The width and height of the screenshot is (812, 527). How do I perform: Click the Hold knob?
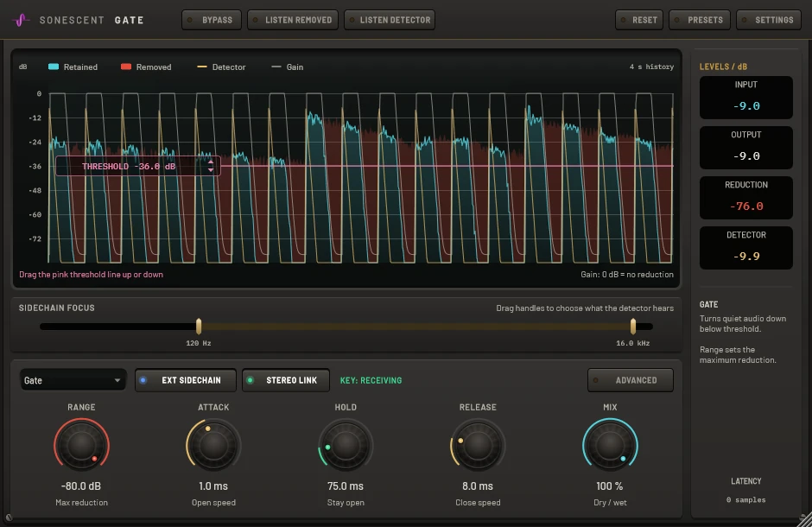coord(346,445)
